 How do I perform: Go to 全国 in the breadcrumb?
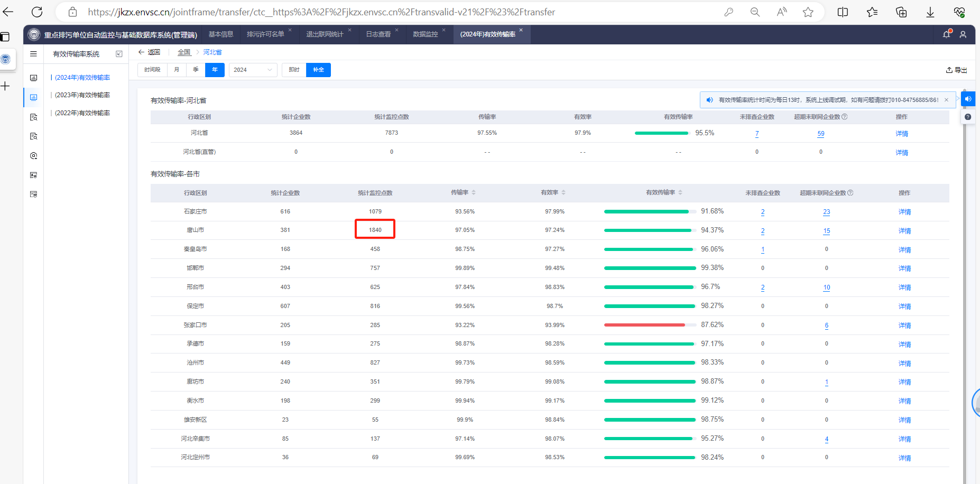pyautogui.click(x=184, y=52)
